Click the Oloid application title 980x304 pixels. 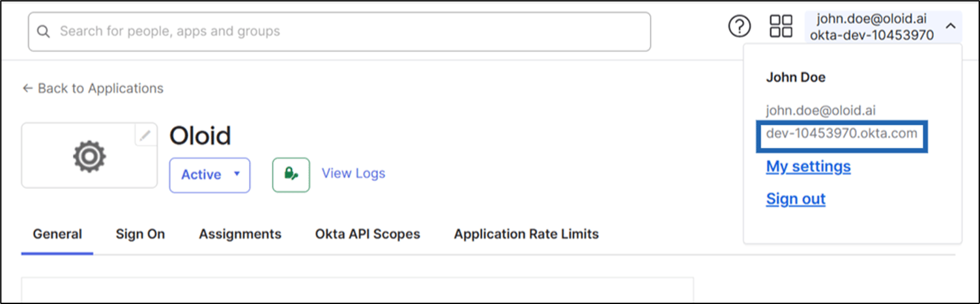pyautogui.click(x=200, y=136)
